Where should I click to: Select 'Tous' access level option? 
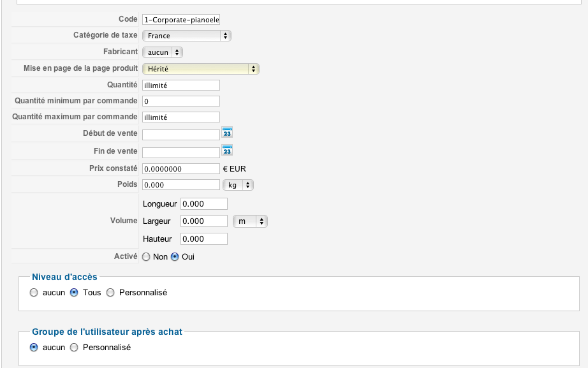click(74, 293)
